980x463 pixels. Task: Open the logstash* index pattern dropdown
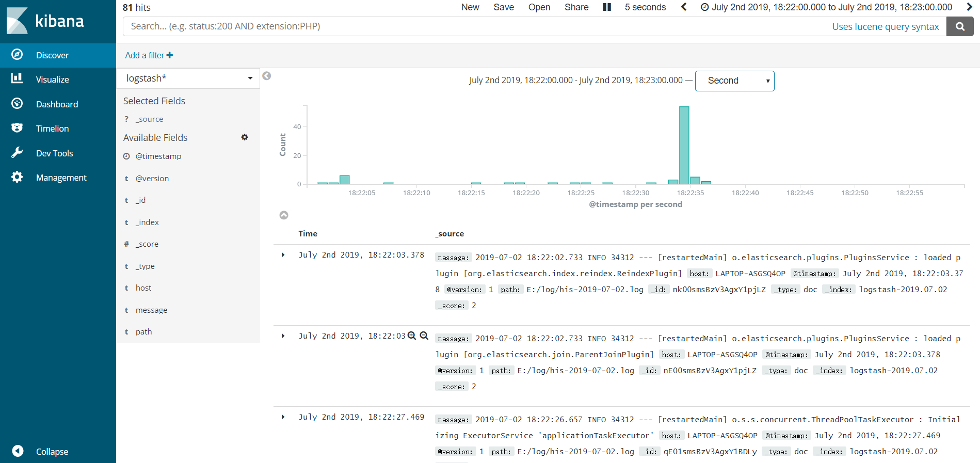pyautogui.click(x=188, y=78)
